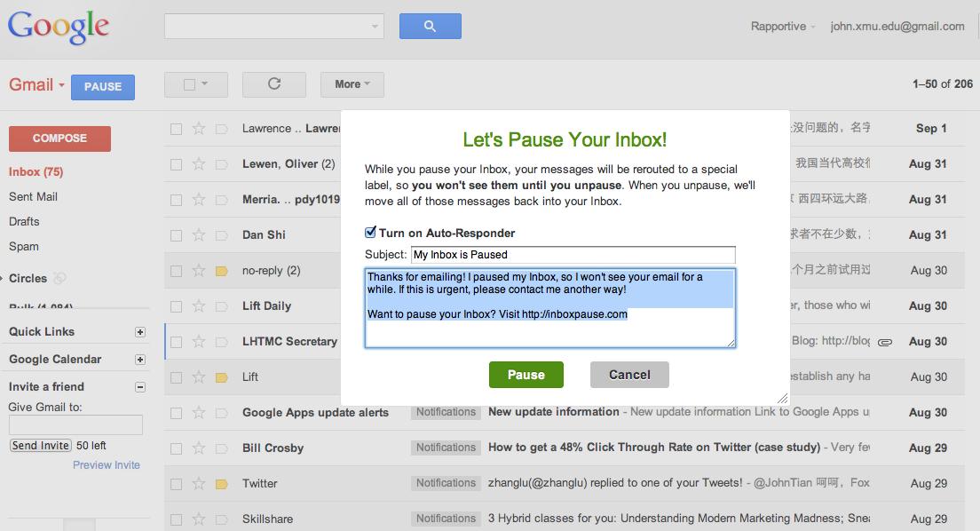Expand the Quick Links gadget
The height and width of the screenshot is (531, 980).
(x=140, y=332)
